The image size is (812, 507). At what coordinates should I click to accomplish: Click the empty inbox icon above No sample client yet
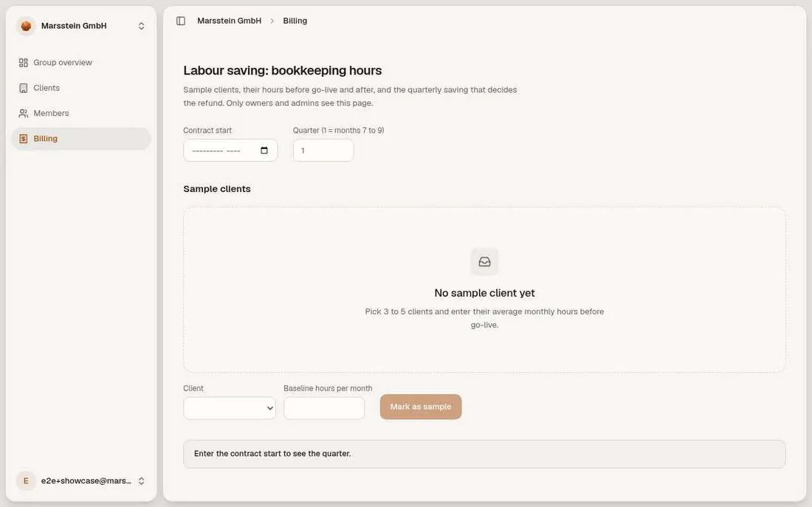484,261
